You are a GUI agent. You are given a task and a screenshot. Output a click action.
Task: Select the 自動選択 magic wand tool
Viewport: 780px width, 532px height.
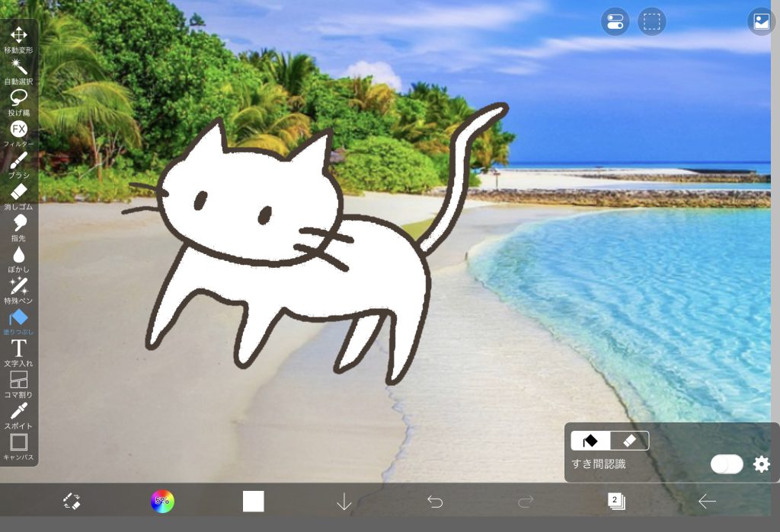[x=18, y=67]
